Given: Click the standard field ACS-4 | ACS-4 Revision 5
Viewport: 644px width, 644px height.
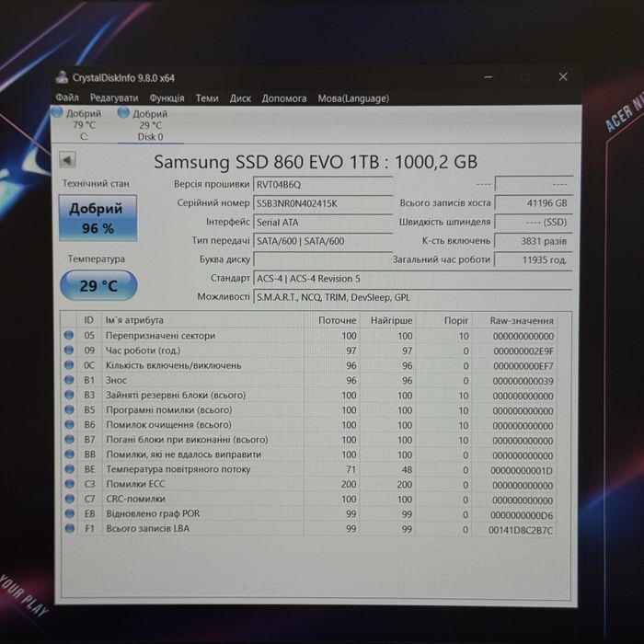Looking at the screenshot, I should (413, 279).
